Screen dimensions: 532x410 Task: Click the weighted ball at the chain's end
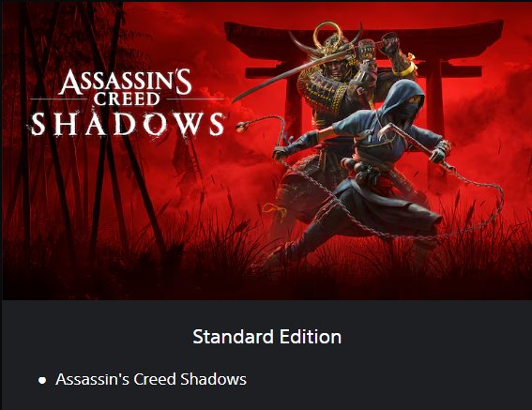click(x=241, y=127)
